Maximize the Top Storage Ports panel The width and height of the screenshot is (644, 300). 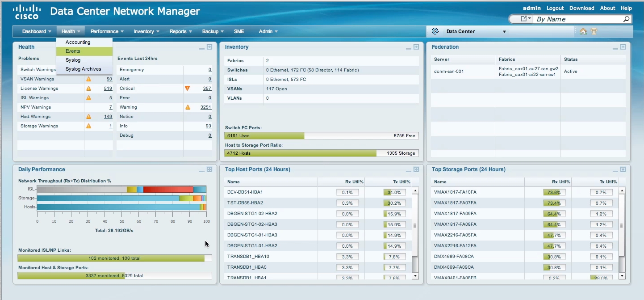(623, 169)
